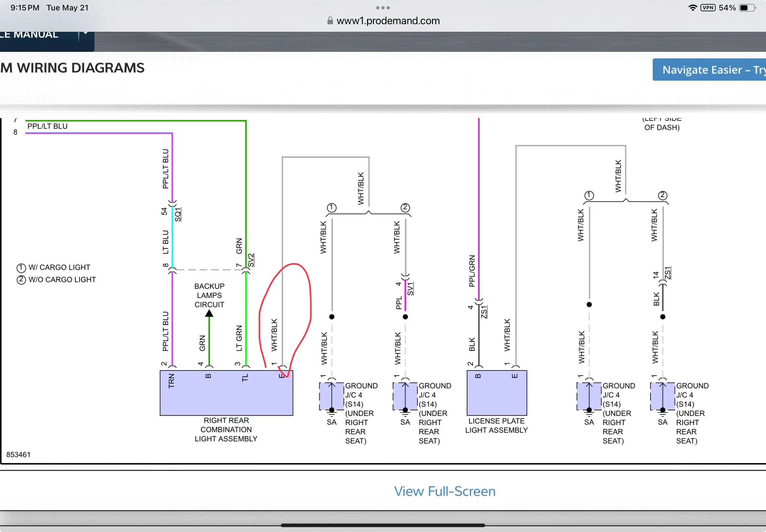Tap the VPN status icon

pyautogui.click(x=708, y=8)
